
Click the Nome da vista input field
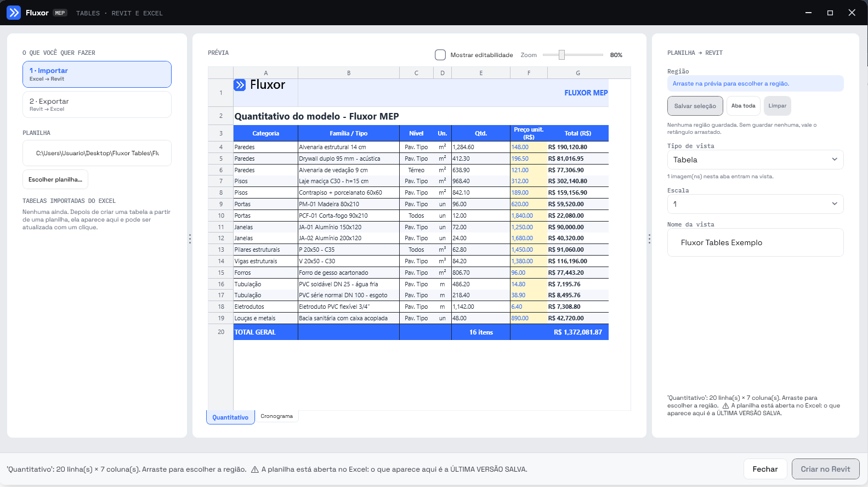[755, 242]
